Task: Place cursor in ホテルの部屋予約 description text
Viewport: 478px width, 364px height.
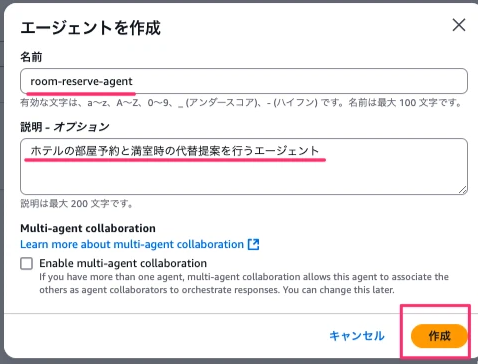Action: (x=175, y=151)
